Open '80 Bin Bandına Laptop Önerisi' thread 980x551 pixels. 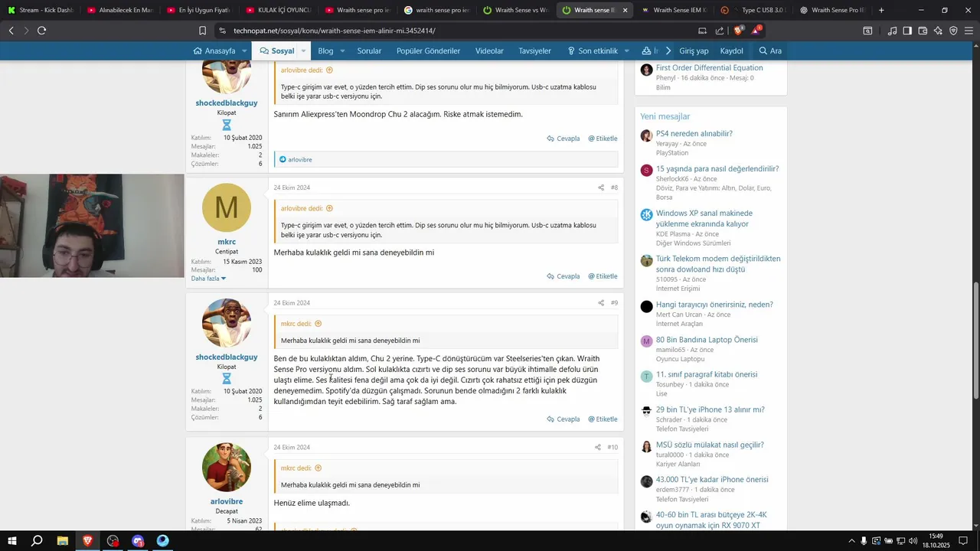(707, 340)
